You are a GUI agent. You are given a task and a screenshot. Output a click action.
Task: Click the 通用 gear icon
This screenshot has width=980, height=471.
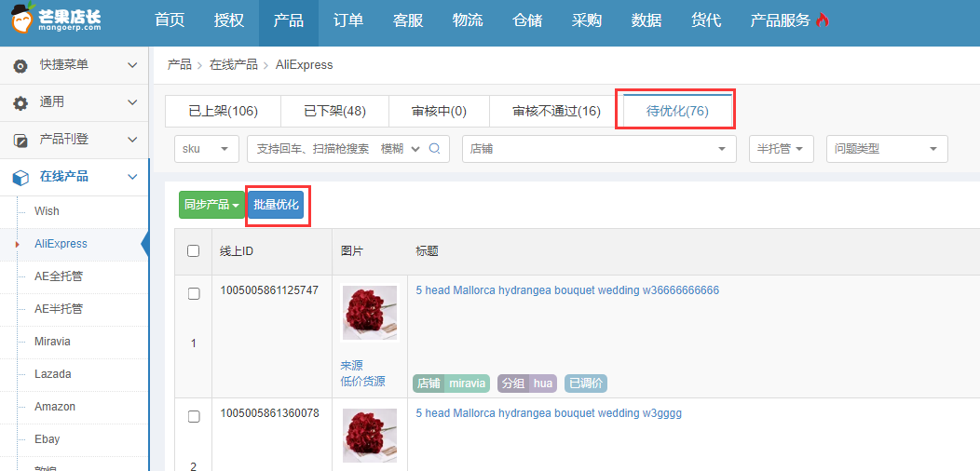click(20, 103)
